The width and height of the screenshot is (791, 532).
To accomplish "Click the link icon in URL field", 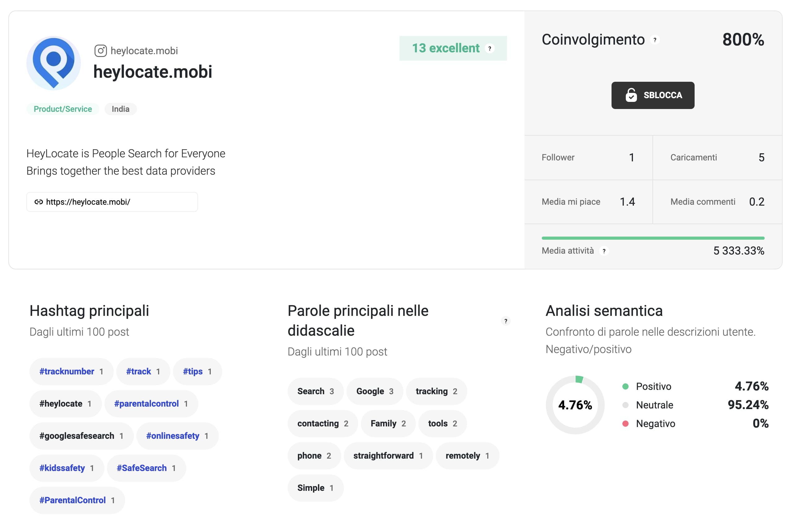I will (x=38, y=202).
